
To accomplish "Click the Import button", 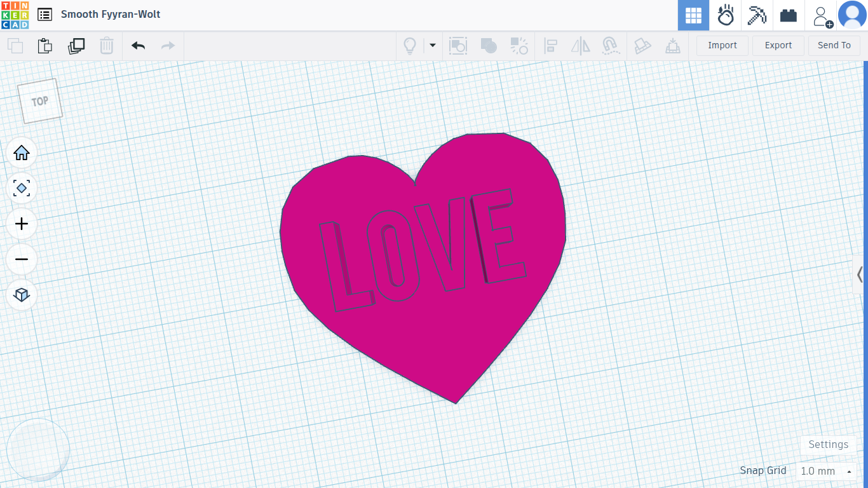I will tap(722, 46).
